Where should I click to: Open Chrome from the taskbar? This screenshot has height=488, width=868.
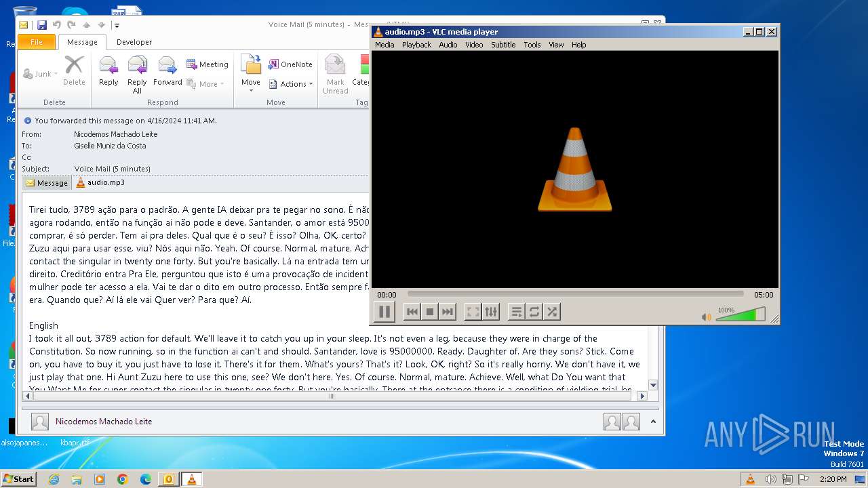[x=122, y=479]
